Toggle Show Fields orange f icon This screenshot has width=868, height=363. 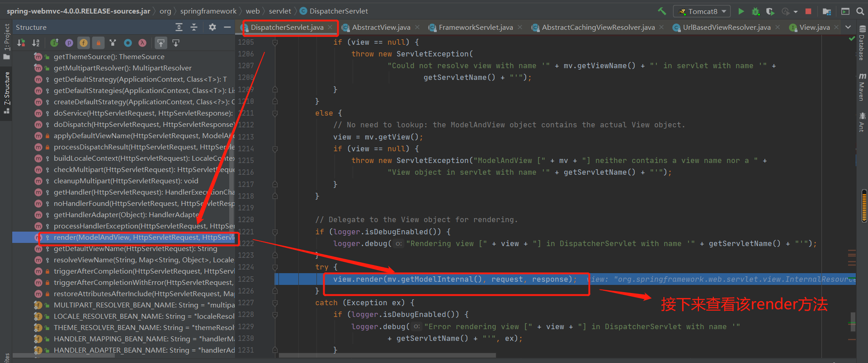point(84,43)
